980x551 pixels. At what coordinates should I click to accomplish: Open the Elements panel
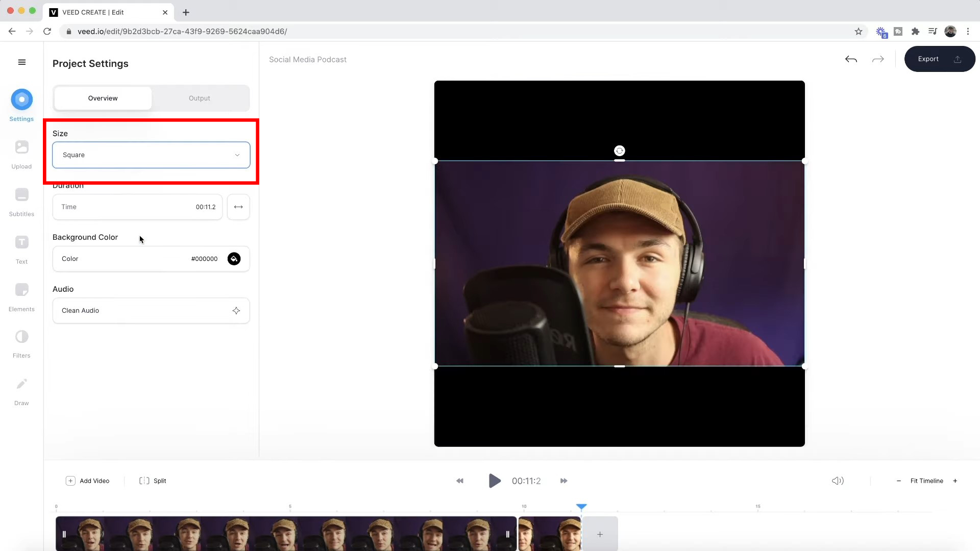[x=21, y=297]
